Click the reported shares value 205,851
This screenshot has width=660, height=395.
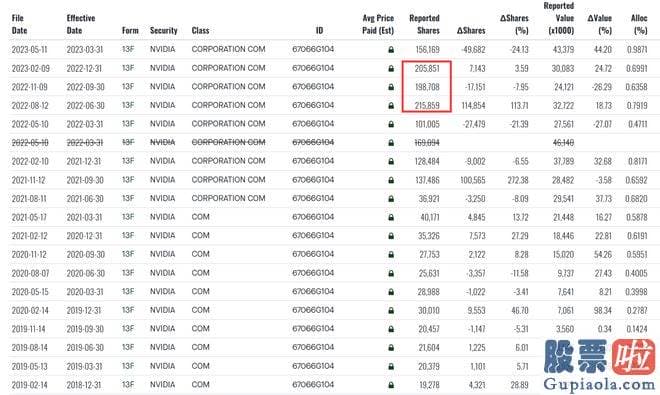coord(427,68)
